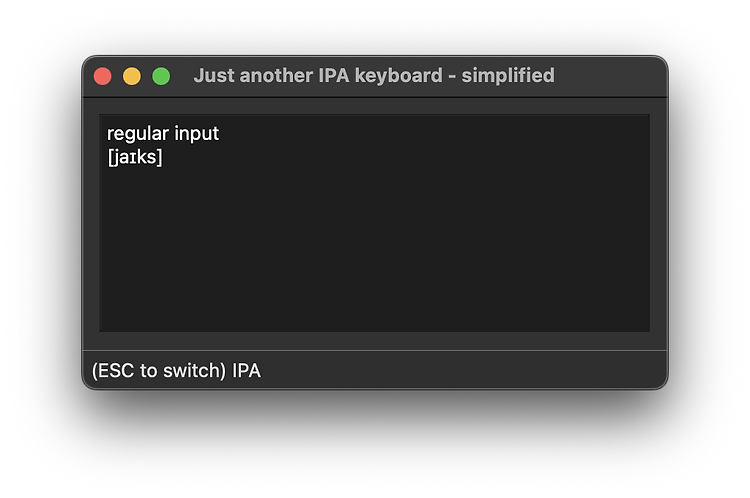Minimize the window with the yellow button
This screenshot has height=498, width=750.
point(131,76)
